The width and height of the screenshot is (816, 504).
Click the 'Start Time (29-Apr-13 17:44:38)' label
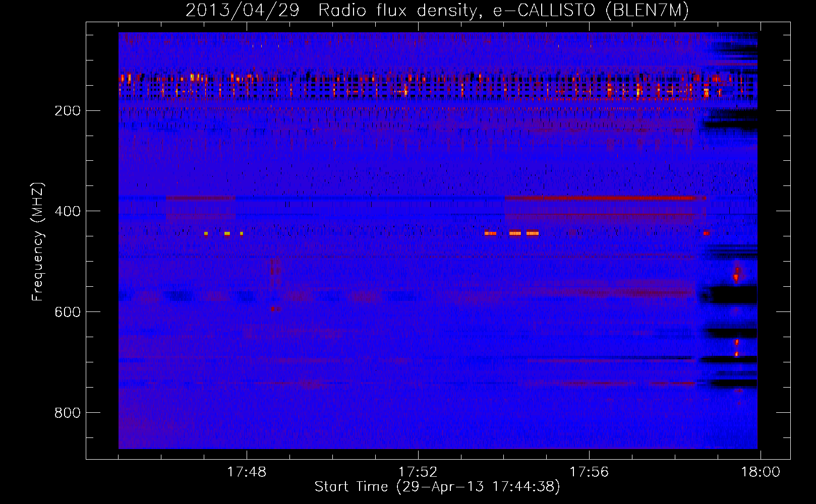pyautogui.click(x=437, y=487)
